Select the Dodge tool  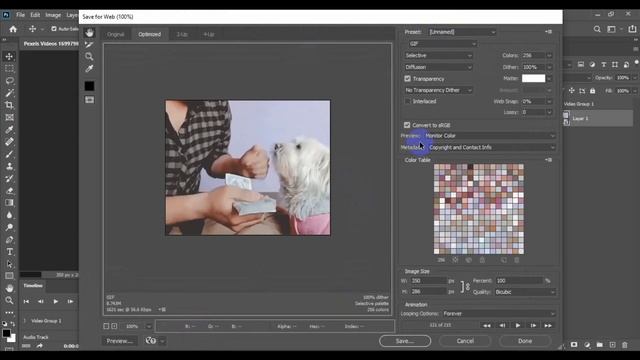pyautogui.click(x=9, y=227)
